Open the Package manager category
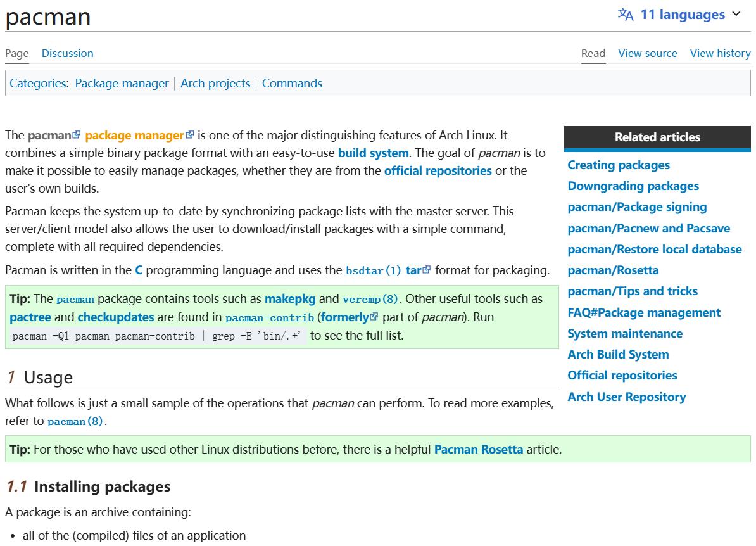756x546 pixels. pos(122,83)
